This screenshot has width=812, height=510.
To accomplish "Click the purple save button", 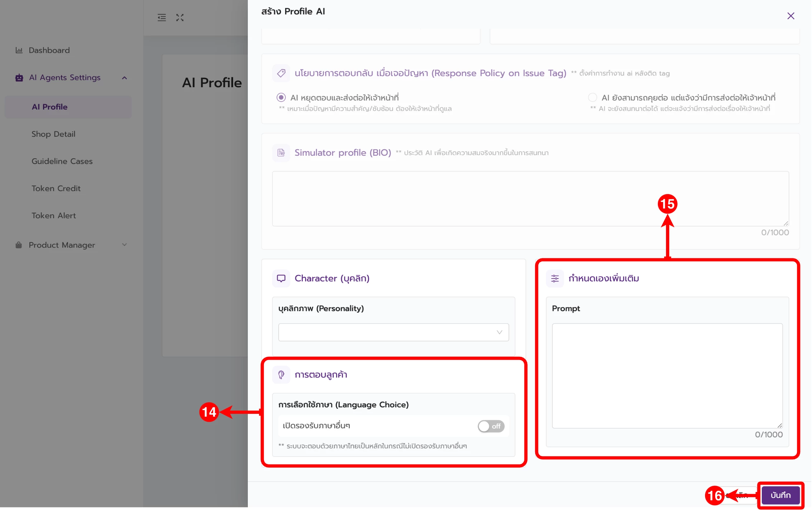I will (780, 495).
